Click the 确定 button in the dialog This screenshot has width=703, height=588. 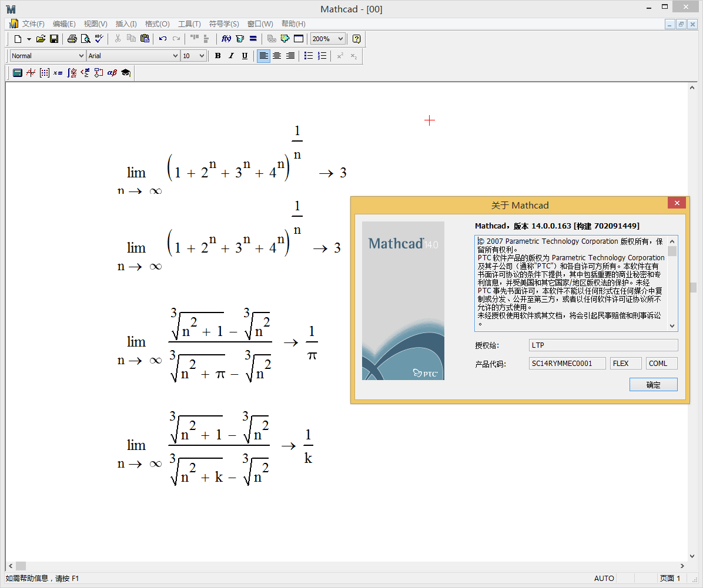[653, 385]
